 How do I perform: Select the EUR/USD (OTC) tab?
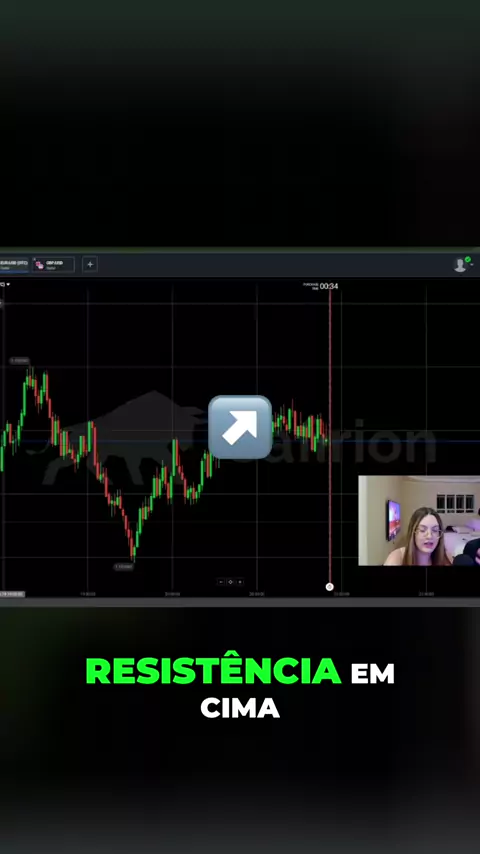tap(14, 265)
